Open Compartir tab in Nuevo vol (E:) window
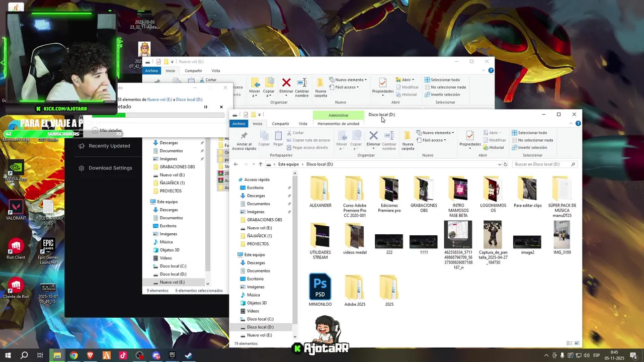This screenshot has height=362, width=644. coord(193,71)
